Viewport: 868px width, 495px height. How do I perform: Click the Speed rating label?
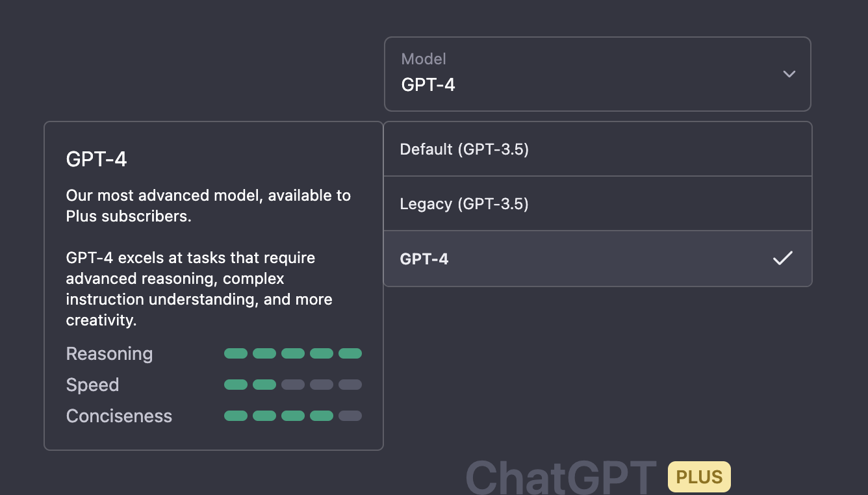coord(92,385)
